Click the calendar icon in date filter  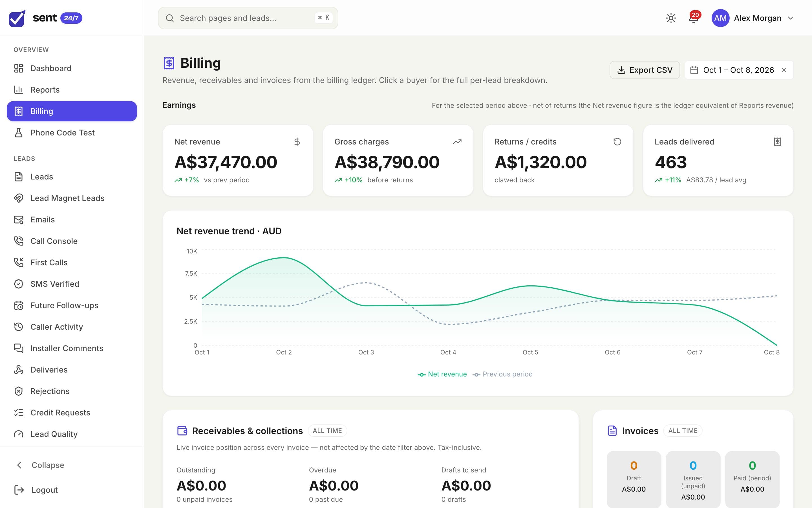pos(694,70)
